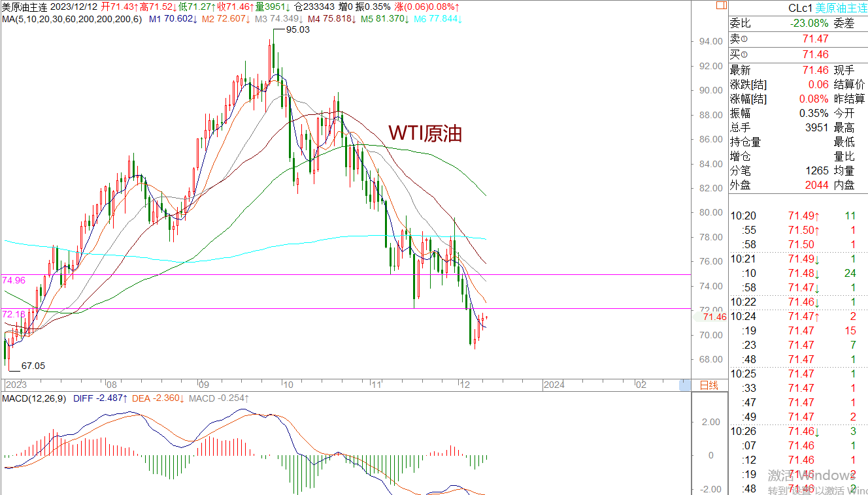The image size is (868, 495).
Task: Click the 仓233343 open interest in header
Action: 315,7
